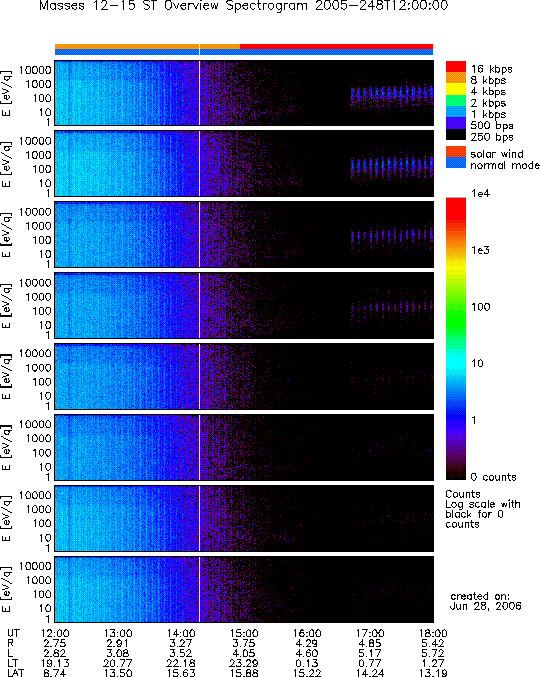
Task: Click the 1e4 color bar label
Action: click(480, 193)
